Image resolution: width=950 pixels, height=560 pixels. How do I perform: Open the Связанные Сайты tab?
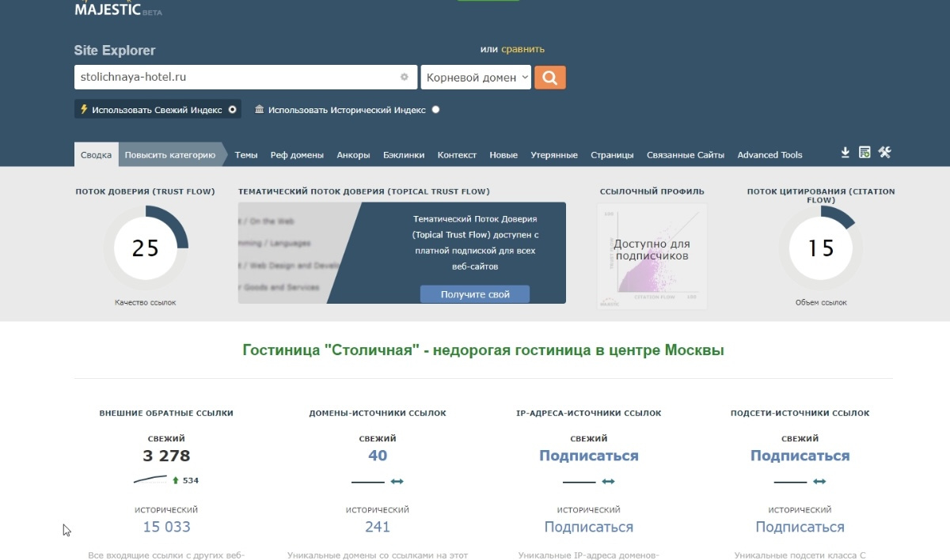coord(686,155)
